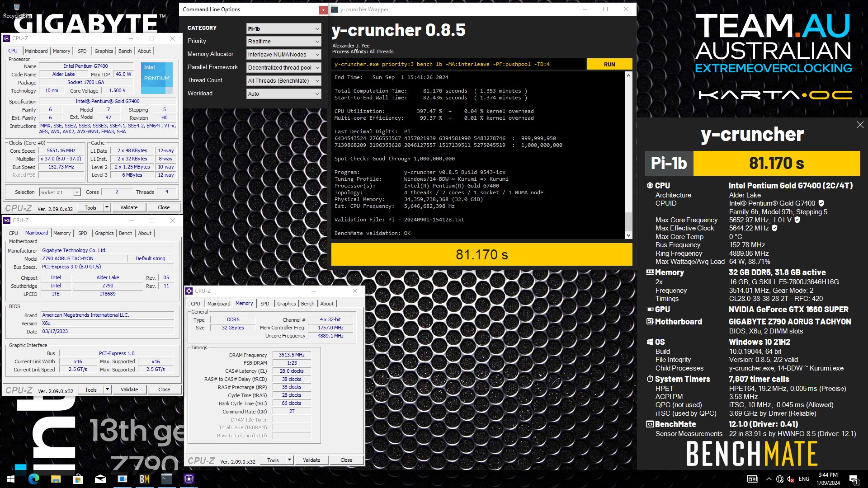The height and width of the screenshot is (488, 868).
Task: Click Close button in the Memory CPU-Z window
Action: [346, 460]
